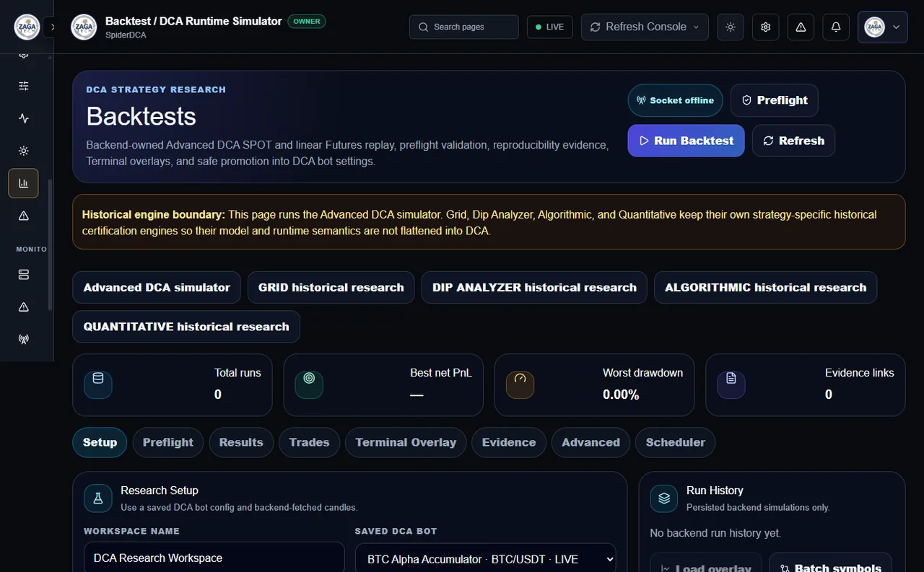Expand the sidebar with the chevron arrow
Screen dimensions: 924x572
pyautogui.click(x=52, y=27)
